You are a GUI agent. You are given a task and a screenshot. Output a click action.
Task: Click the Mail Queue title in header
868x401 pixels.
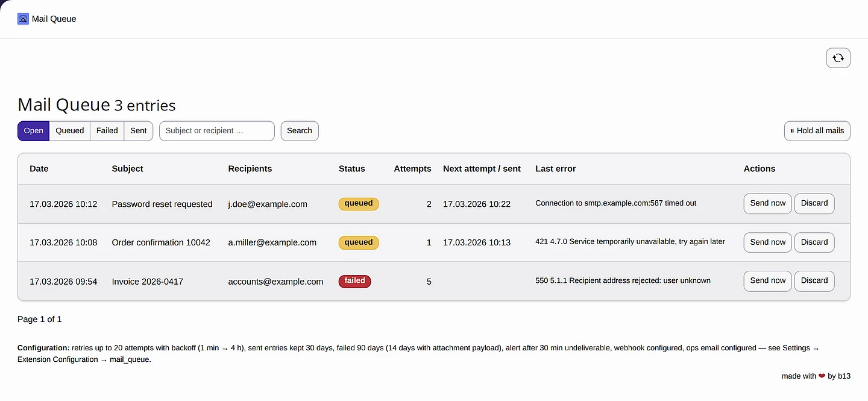(x=54, y=19)
